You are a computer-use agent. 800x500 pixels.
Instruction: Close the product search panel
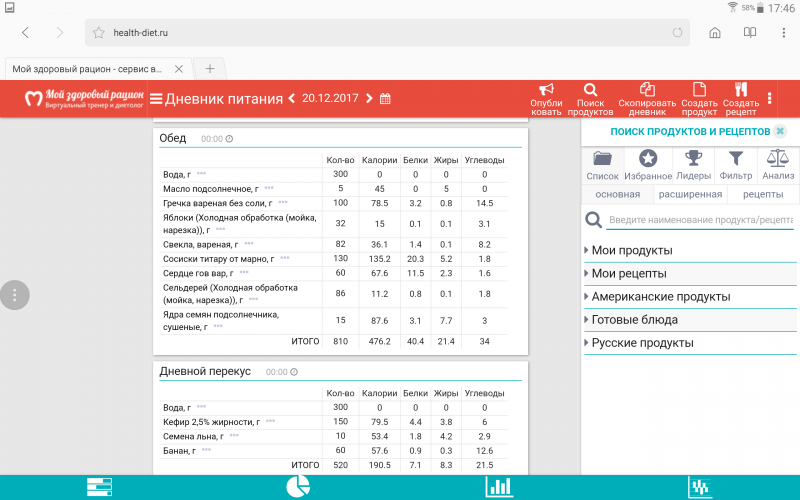click(780, 132)
